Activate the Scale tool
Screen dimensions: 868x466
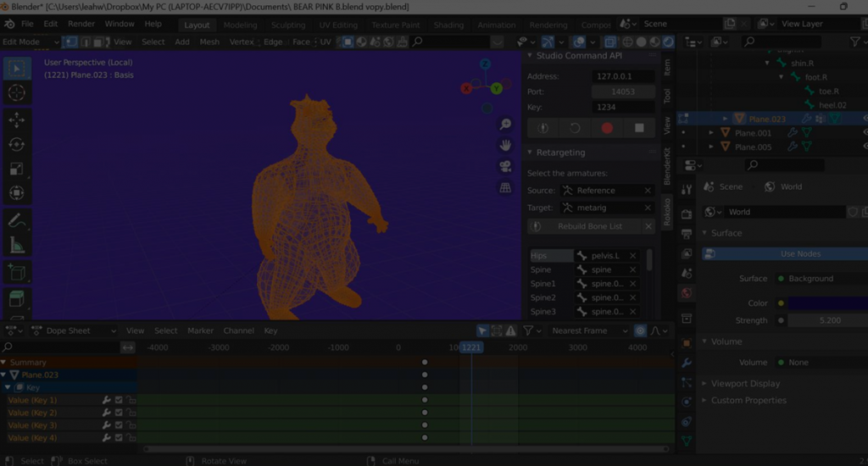pyautogui.click(x=17, y=169)
